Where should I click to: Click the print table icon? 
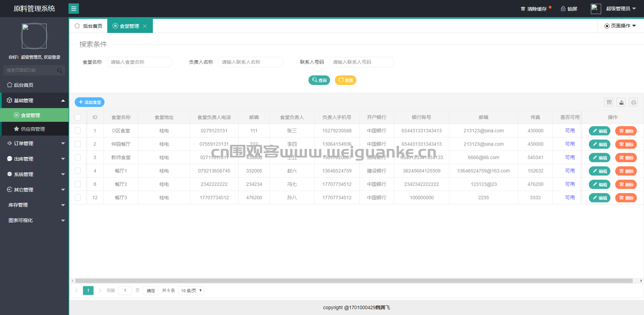point(634,102)
